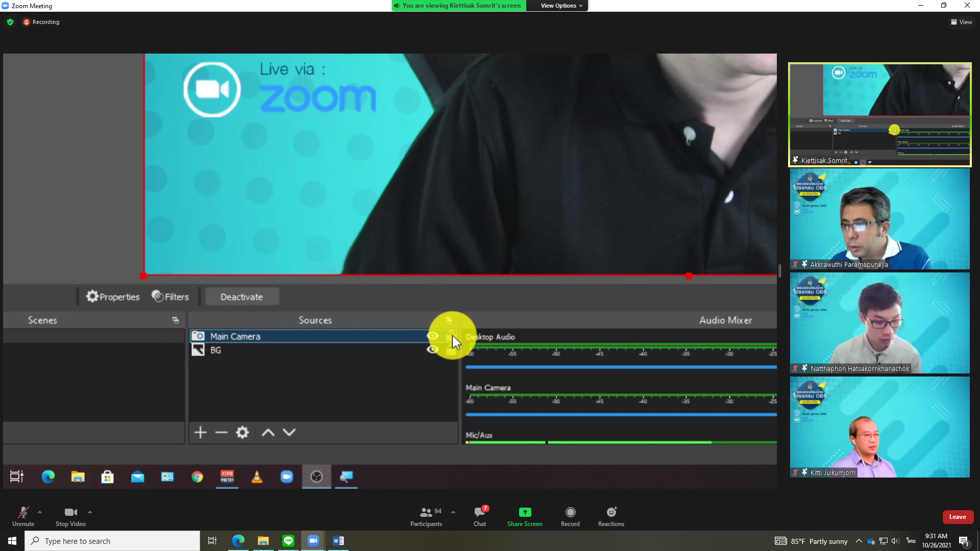Click the Recording indicator
This screenshot has height=551, width=980.
pos(41,22)
